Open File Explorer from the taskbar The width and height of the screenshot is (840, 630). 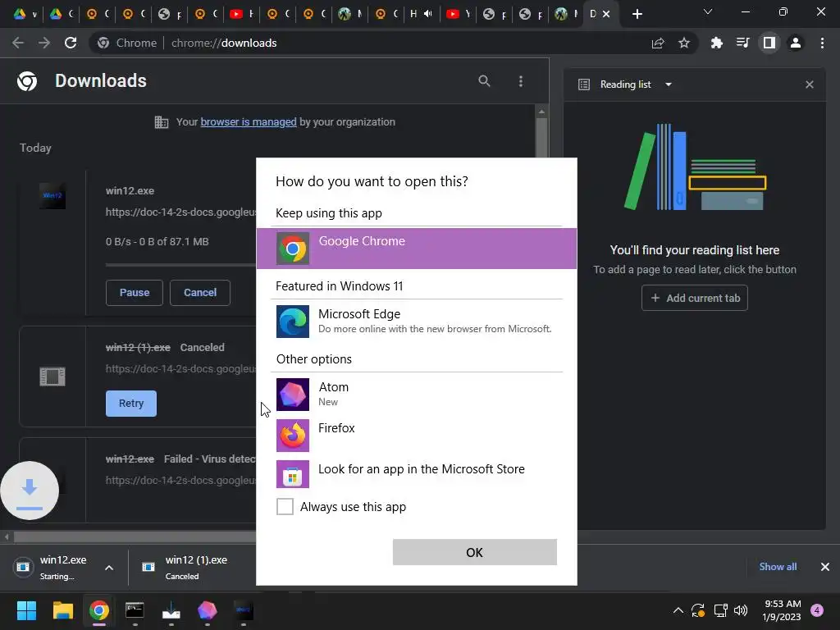tap(62, 610)
